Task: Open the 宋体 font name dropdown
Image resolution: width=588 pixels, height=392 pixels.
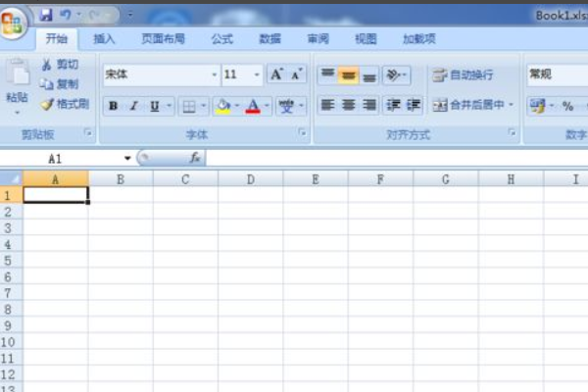Action: (x=214, y=74)
